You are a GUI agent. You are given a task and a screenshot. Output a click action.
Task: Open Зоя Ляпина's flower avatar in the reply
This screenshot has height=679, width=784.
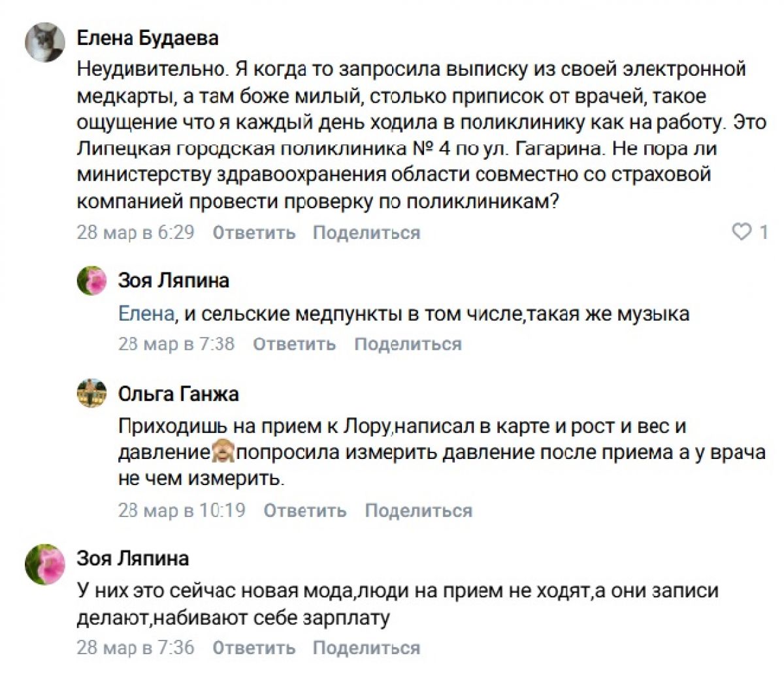(92, 281)
